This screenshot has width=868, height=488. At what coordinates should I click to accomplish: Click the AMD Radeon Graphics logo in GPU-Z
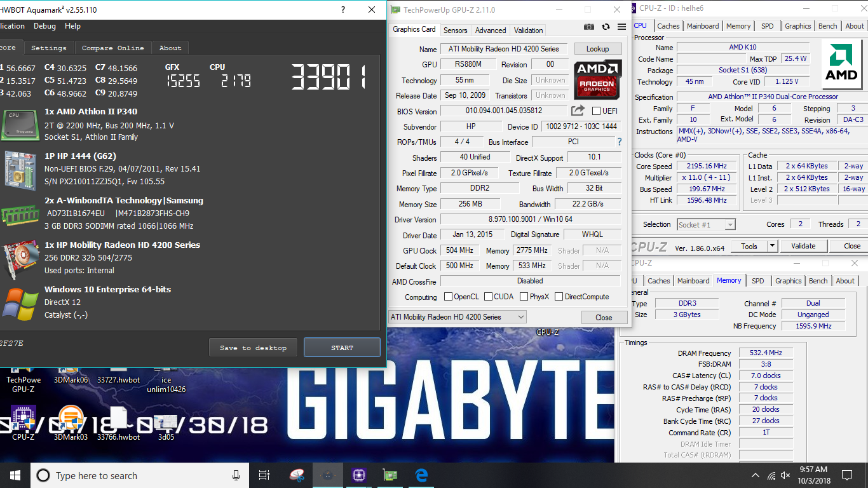(597, 79)
